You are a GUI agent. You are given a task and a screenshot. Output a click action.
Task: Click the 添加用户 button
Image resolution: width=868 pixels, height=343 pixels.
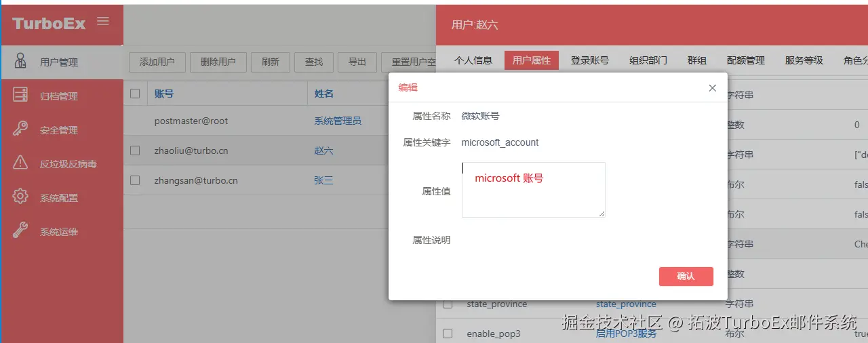[157, 62]
